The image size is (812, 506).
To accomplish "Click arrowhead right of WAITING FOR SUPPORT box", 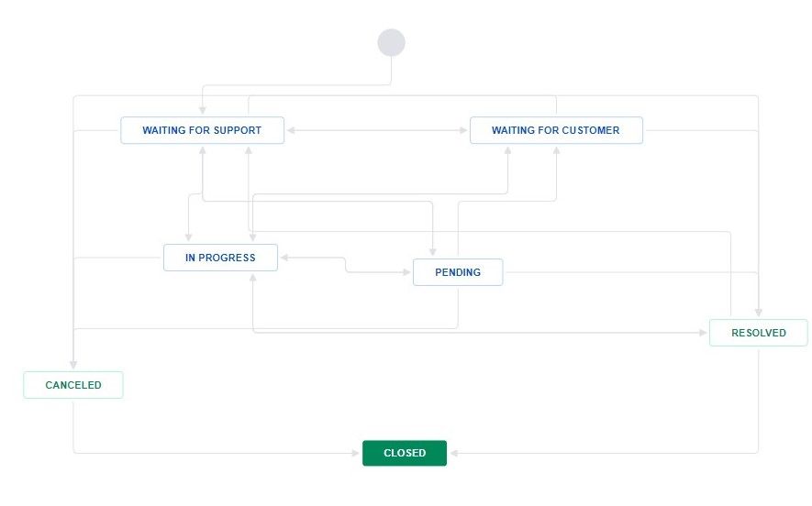I will point(291,130).
